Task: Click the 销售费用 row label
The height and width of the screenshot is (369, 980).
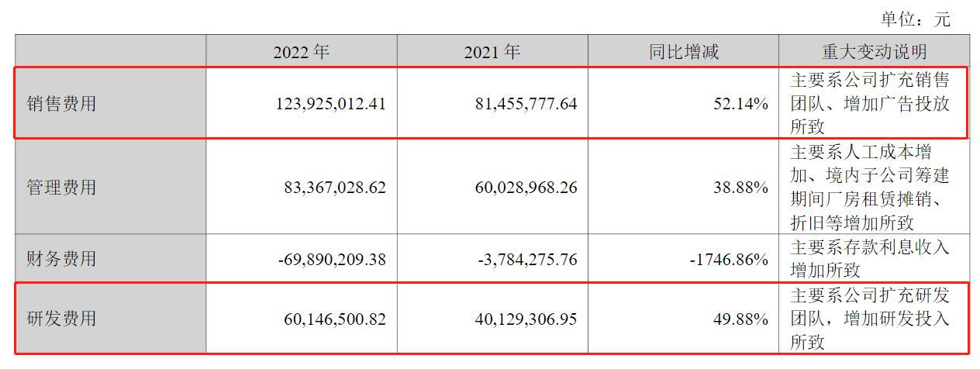Action: coord(62,103)
